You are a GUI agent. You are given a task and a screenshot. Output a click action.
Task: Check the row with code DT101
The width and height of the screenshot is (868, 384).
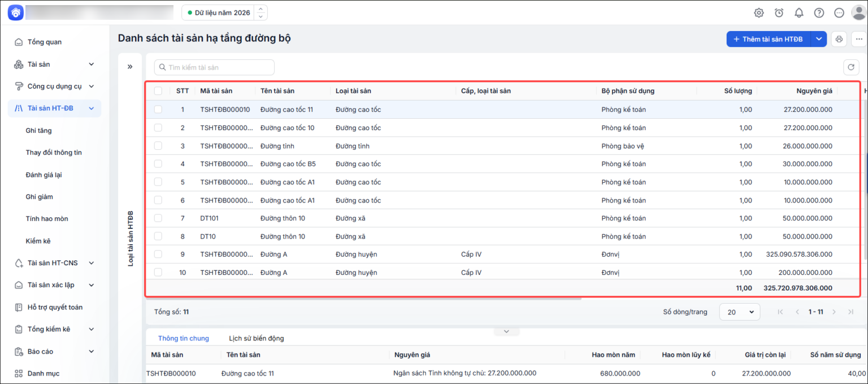(x=158, y=218)
